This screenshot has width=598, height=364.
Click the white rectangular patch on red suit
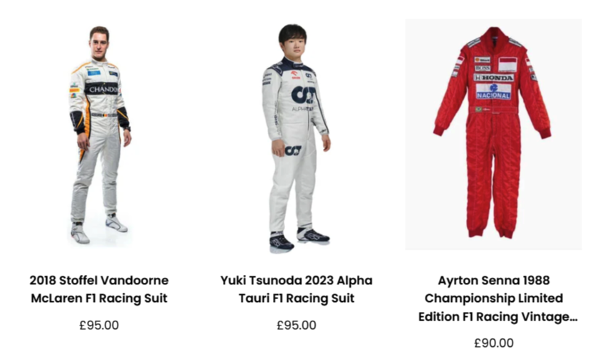(507, 64)
